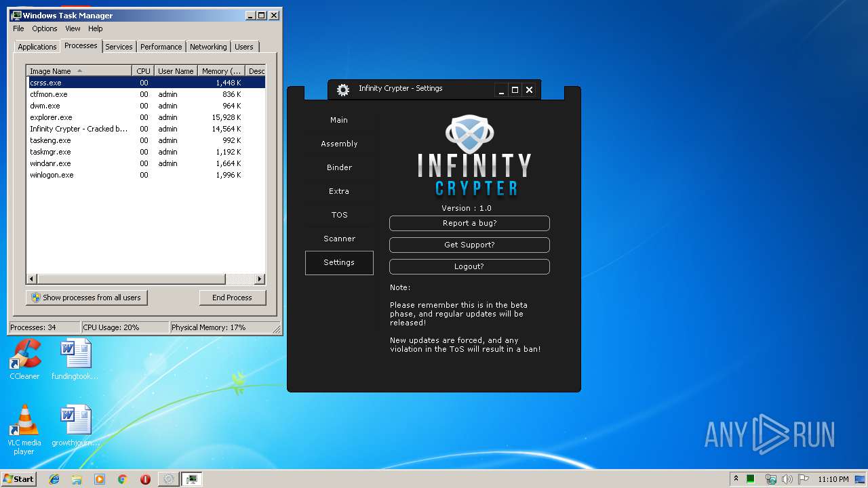Viewport: 868px width, 488px height.
Task: Open the Options menu in Task Manager
Action: 45,28
